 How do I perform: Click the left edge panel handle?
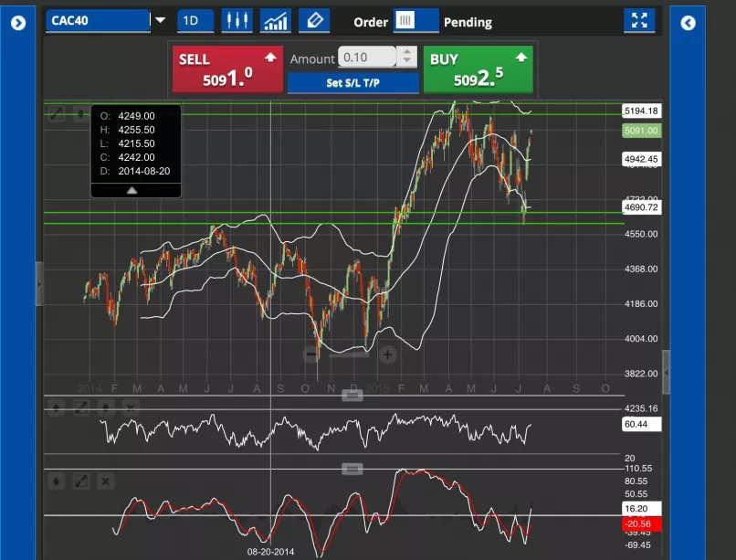(x=39, y=284)
